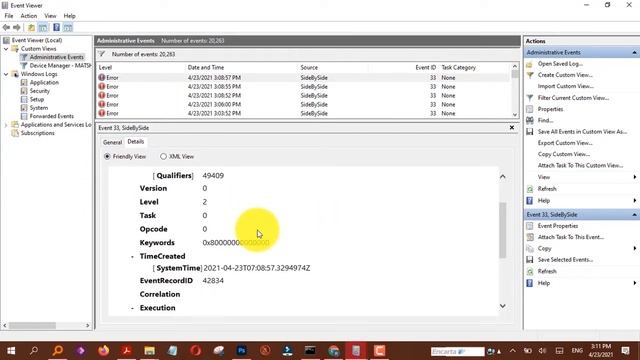Screen dimensions: 640x360
Task: Click the Properties icon in Actions pane
Action: point(529,109)
